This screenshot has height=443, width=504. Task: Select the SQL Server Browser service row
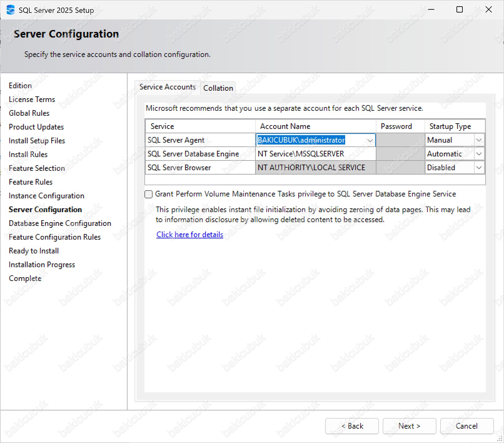pyautogui.click(x=200, y=168)
